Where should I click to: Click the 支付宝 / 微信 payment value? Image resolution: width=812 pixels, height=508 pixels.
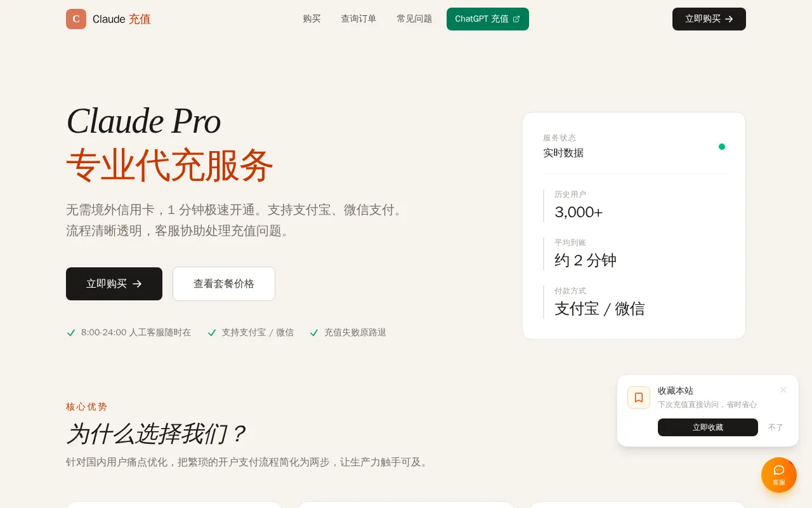point(599,309)
